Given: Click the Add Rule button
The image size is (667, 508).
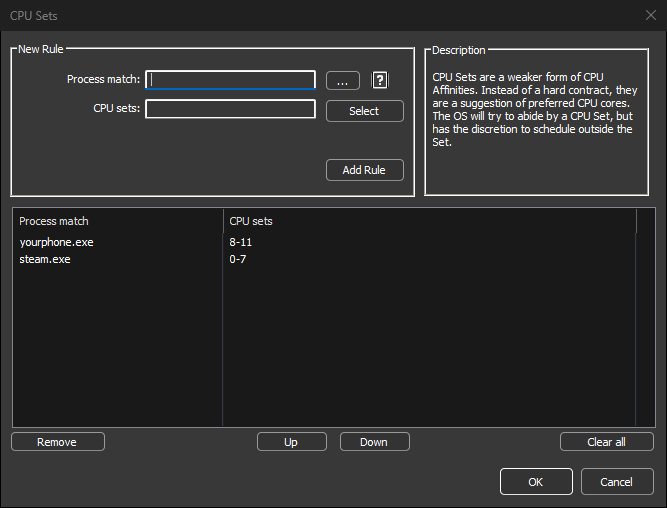Looking at the screenshot, I should (365, 170).
